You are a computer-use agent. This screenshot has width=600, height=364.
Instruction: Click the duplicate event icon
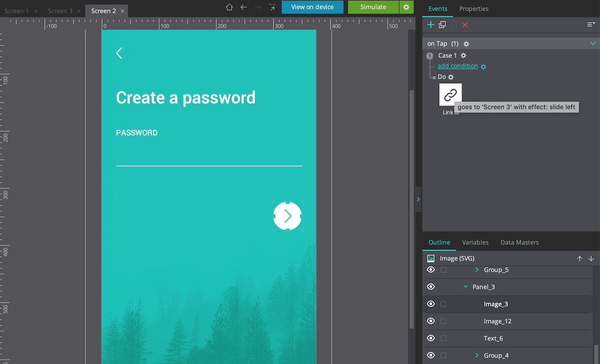click(442, 25)
